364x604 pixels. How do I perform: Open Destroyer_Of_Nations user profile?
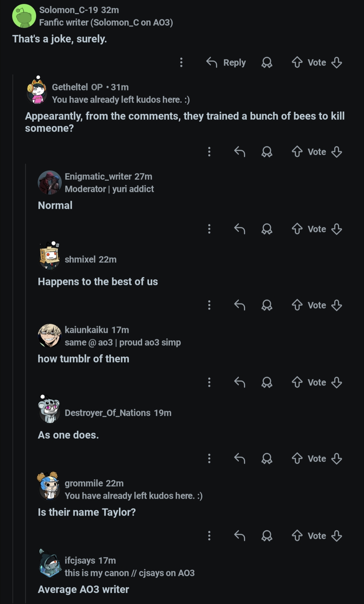point(108,413)
